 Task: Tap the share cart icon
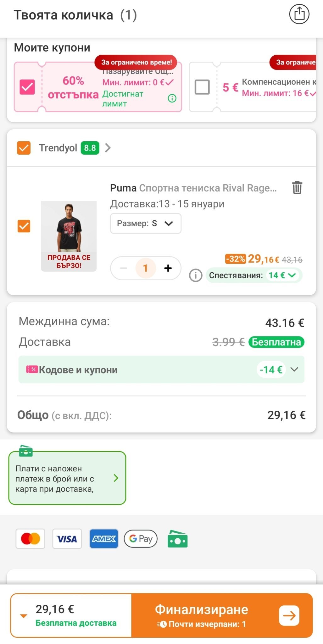coord(299,14)
